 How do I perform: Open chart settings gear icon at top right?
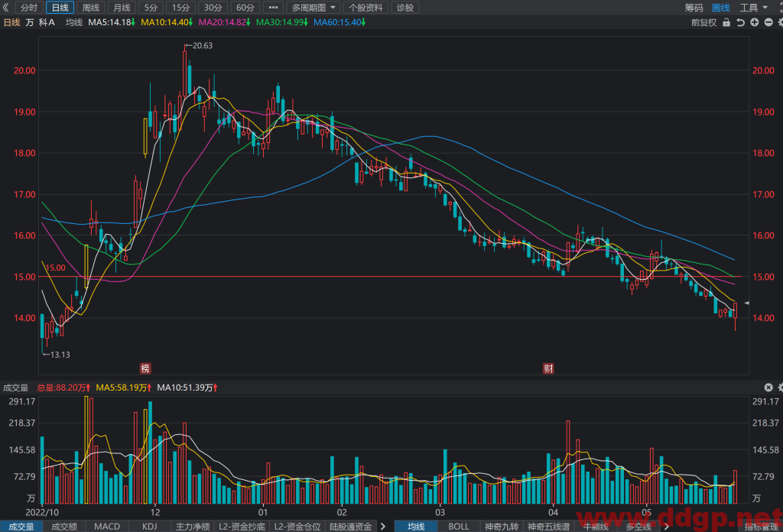point(780,22)
